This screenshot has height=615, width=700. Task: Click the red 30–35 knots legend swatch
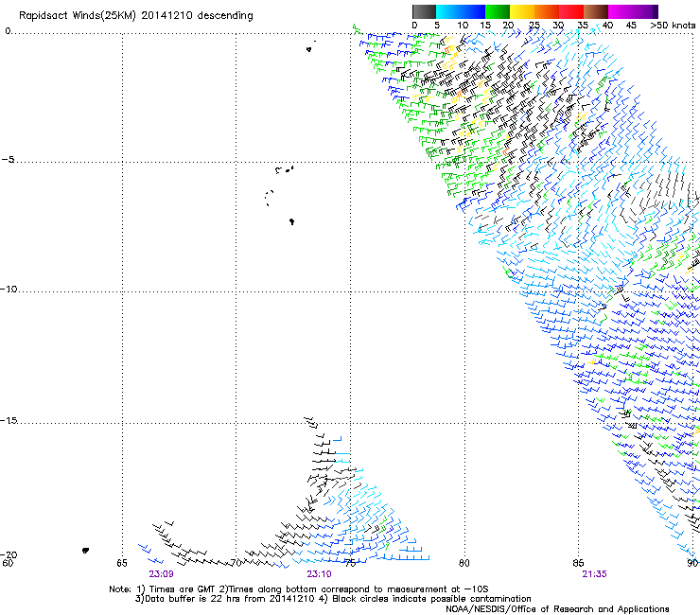click(571, 11)
